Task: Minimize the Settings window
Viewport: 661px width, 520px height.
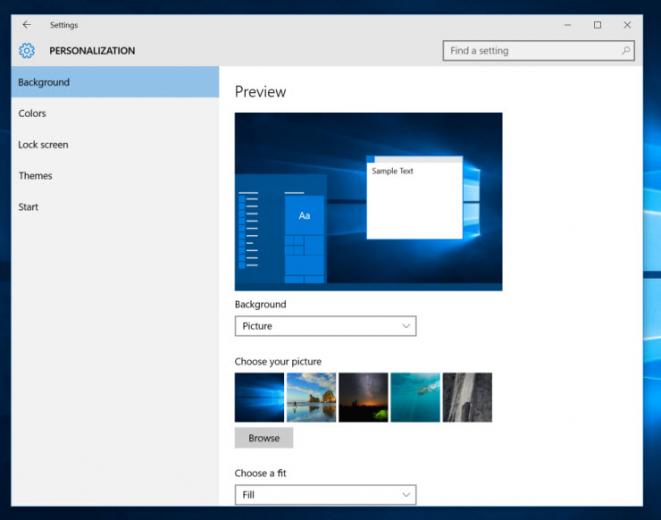Action: pos(567,25)
